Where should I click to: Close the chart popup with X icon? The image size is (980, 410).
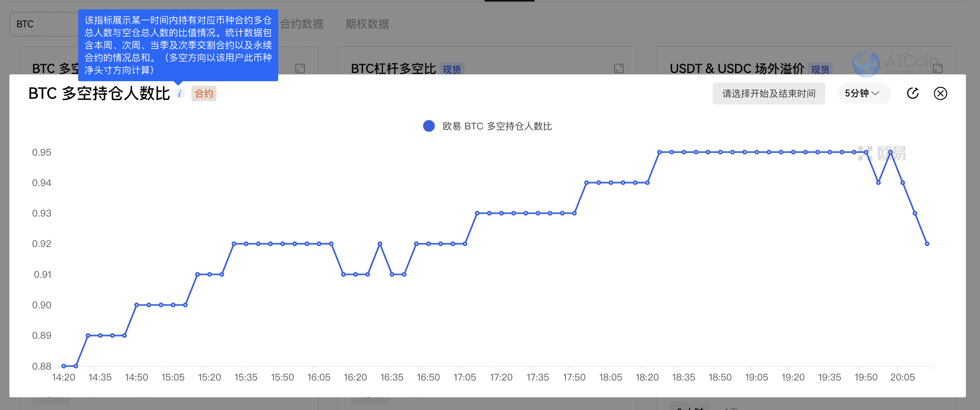tap(941, 93)
